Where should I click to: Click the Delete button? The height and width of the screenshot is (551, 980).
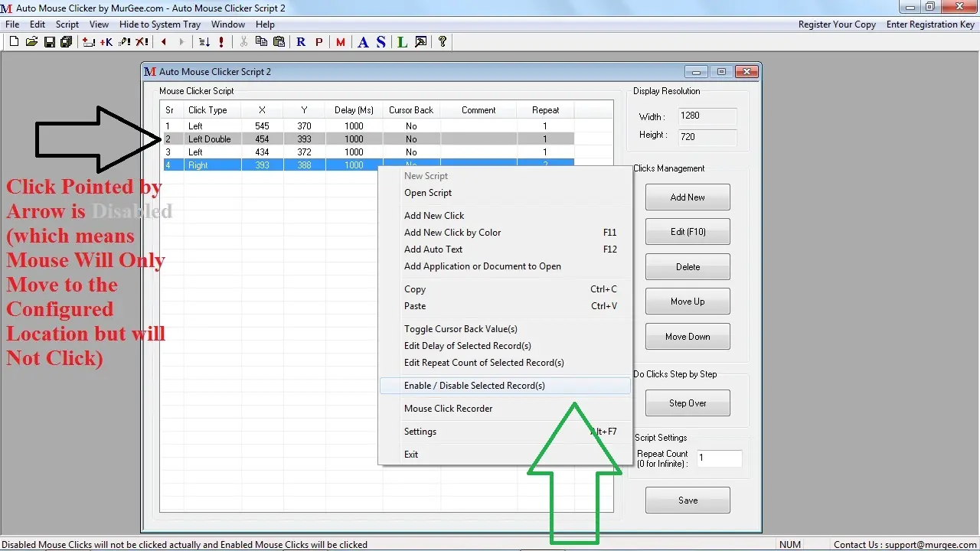(x=688, y=267)
